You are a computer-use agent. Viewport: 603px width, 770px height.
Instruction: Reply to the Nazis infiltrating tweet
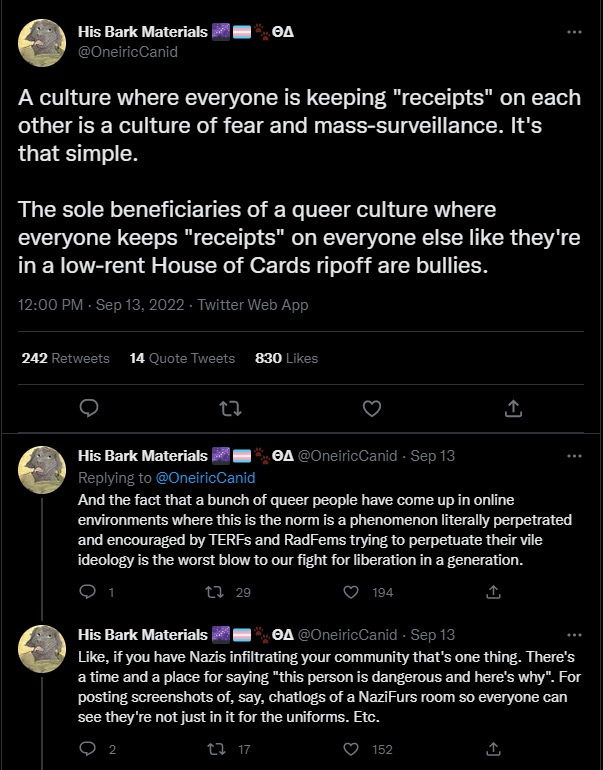click(x=88, y=748)
